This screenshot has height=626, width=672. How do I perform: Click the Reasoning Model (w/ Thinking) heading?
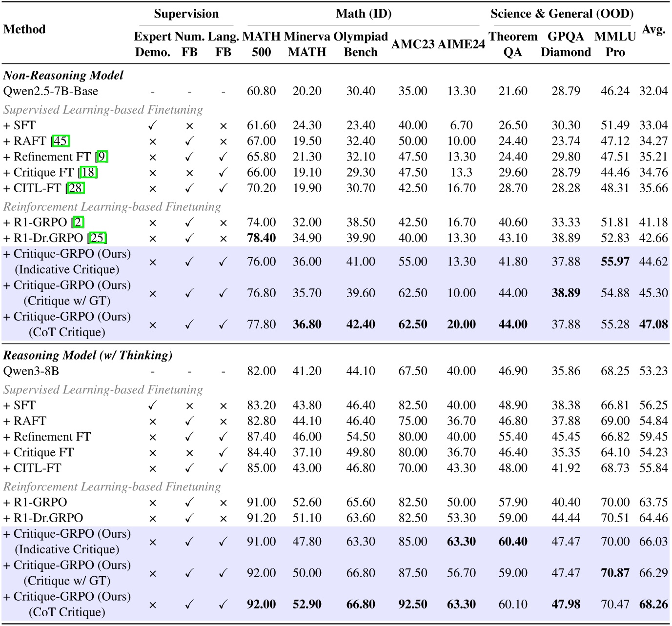click(88, 356)
